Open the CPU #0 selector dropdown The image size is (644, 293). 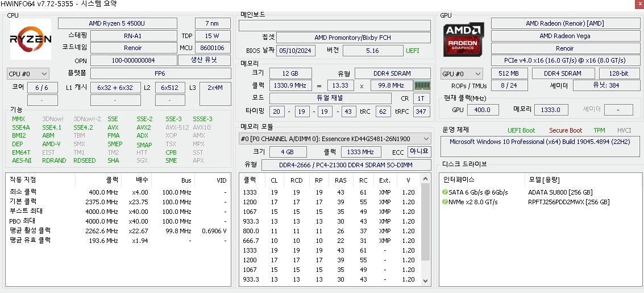(x=28, y=74)
